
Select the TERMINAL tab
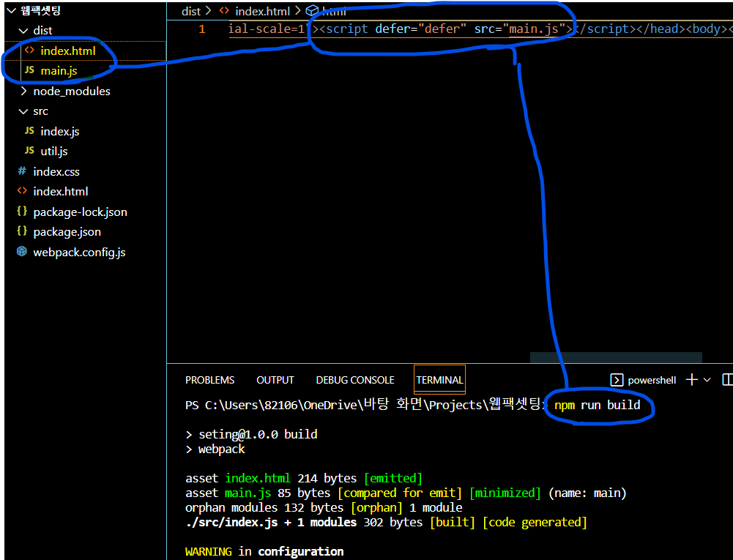tap(439, 380)
